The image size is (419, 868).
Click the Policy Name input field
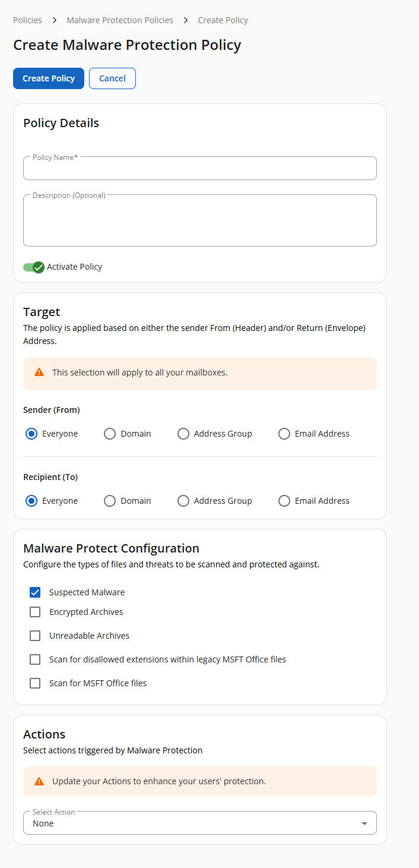point(199,168)
